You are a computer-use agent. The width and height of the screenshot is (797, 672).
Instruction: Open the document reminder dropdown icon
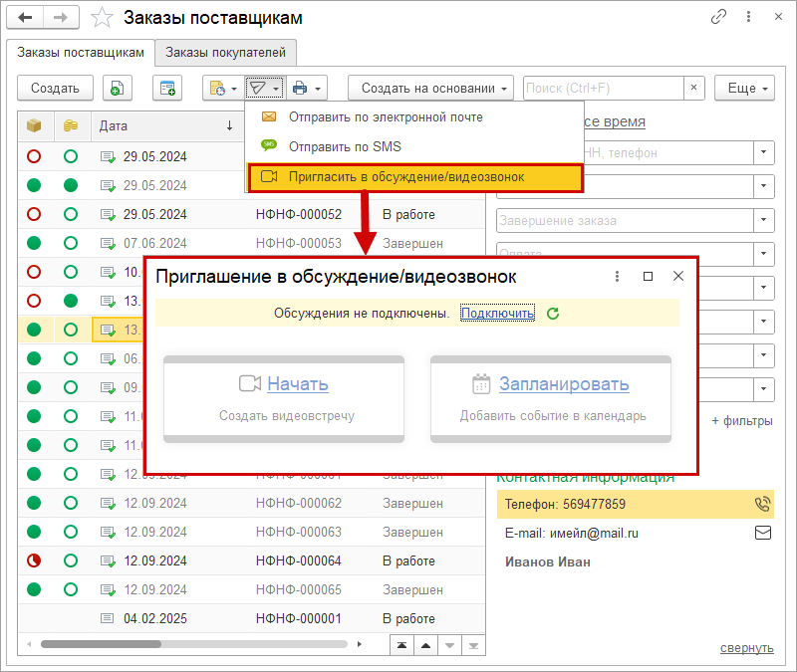223,88
